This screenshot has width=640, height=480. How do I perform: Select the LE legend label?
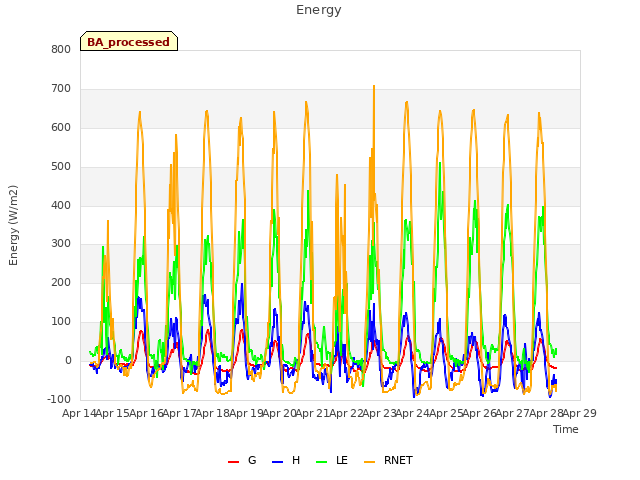click(342, 460)
